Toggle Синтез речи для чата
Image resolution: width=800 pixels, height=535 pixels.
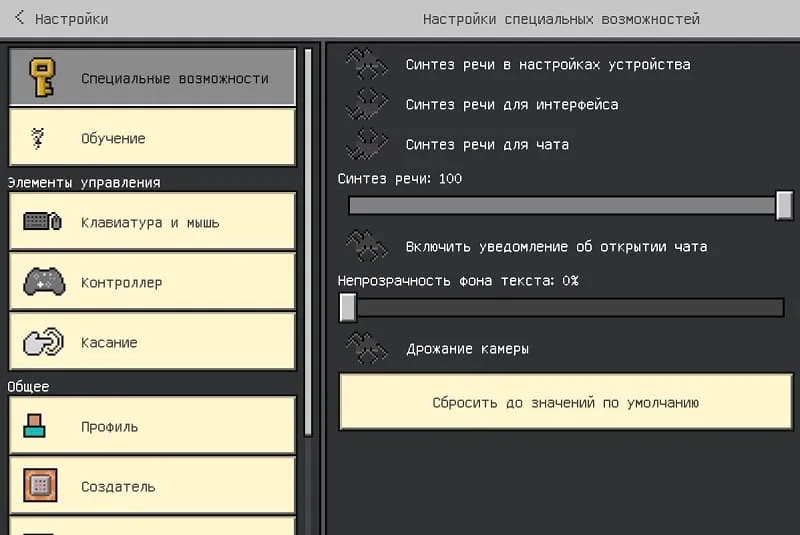367,144
